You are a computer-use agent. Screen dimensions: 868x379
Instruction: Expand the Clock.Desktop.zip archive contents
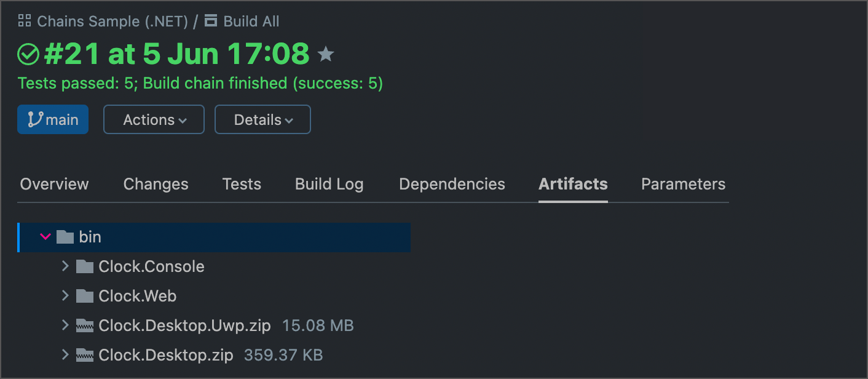[x=66, y=355]
